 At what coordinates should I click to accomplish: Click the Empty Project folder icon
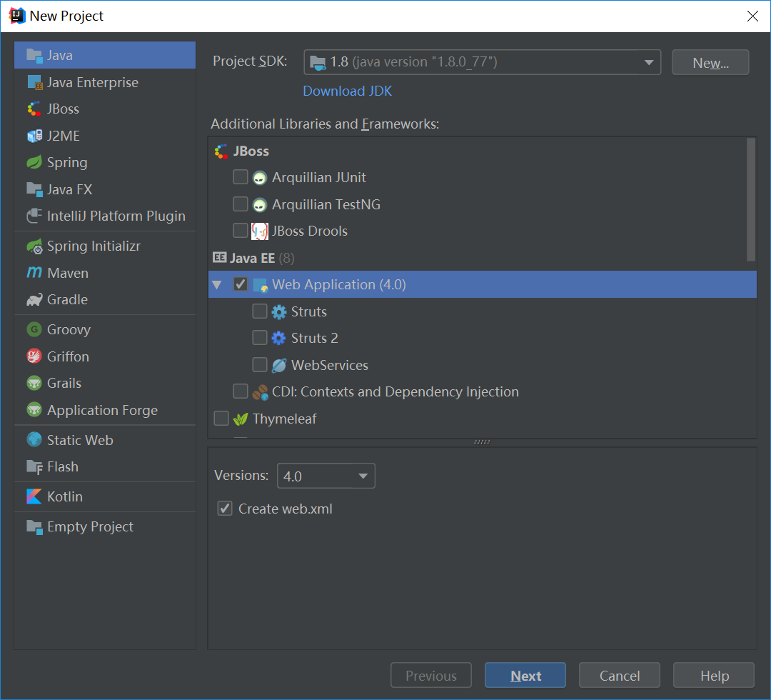pyautogui.click(x=34, y=527)
